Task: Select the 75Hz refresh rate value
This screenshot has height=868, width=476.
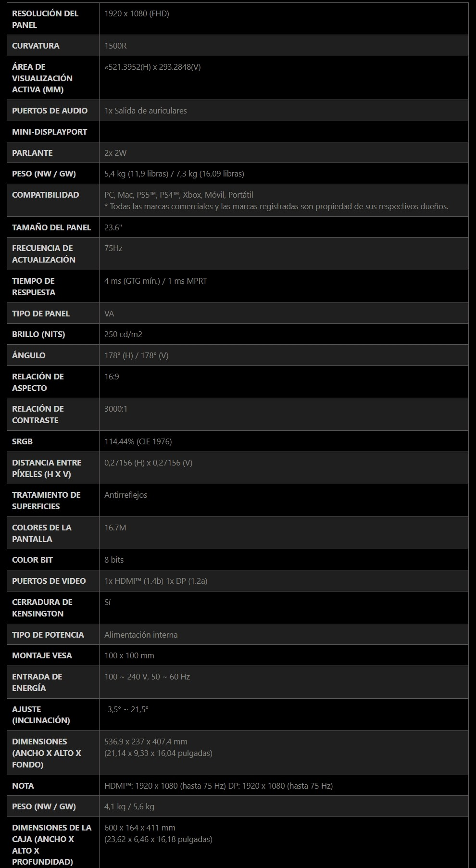Action: [x=113, y=248]
